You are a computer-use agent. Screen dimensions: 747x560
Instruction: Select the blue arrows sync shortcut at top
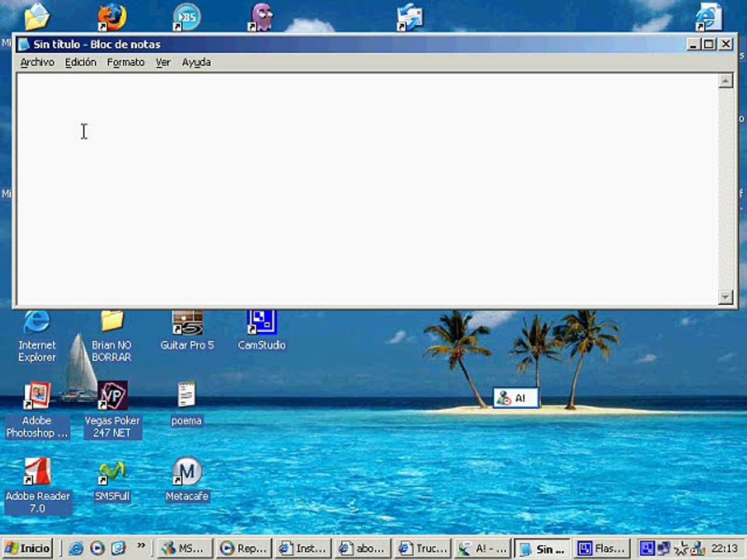click(x=410, y=17)
